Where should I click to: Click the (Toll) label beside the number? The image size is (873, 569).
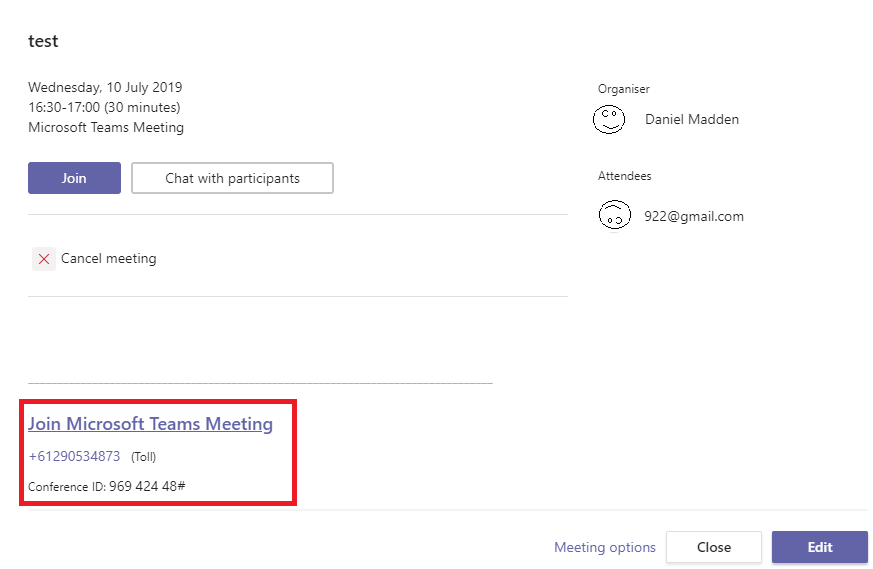tap(144, 457)
